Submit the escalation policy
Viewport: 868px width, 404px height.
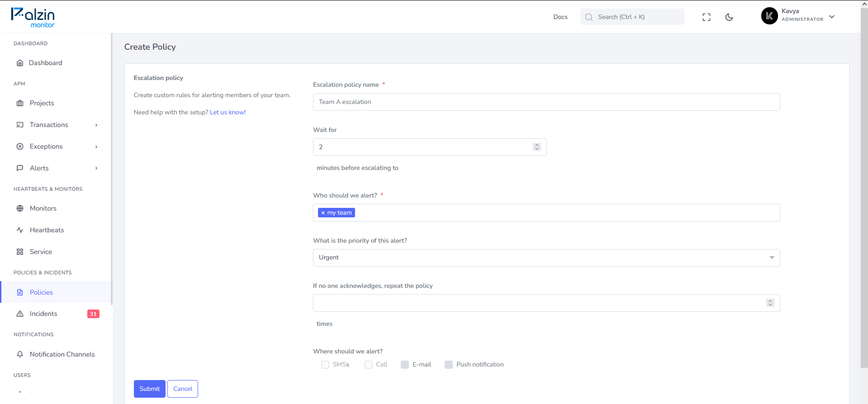click(150, 389)
